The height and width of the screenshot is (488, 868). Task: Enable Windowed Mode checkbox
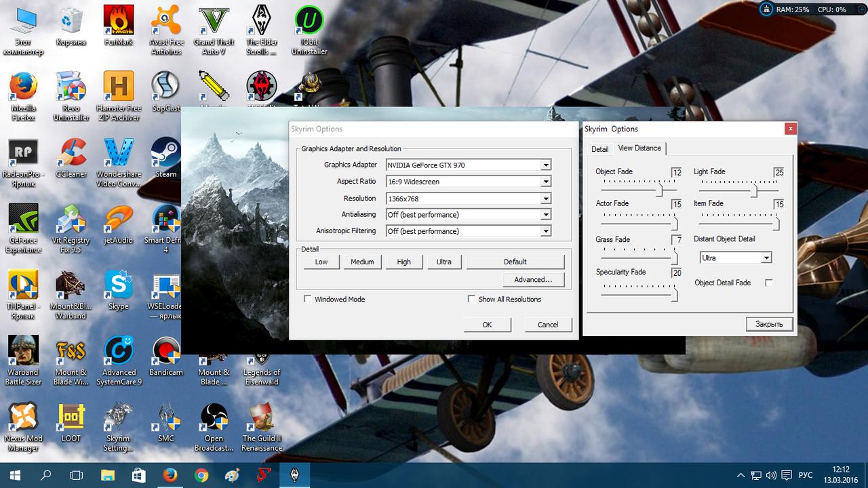[x=308, y=299]
